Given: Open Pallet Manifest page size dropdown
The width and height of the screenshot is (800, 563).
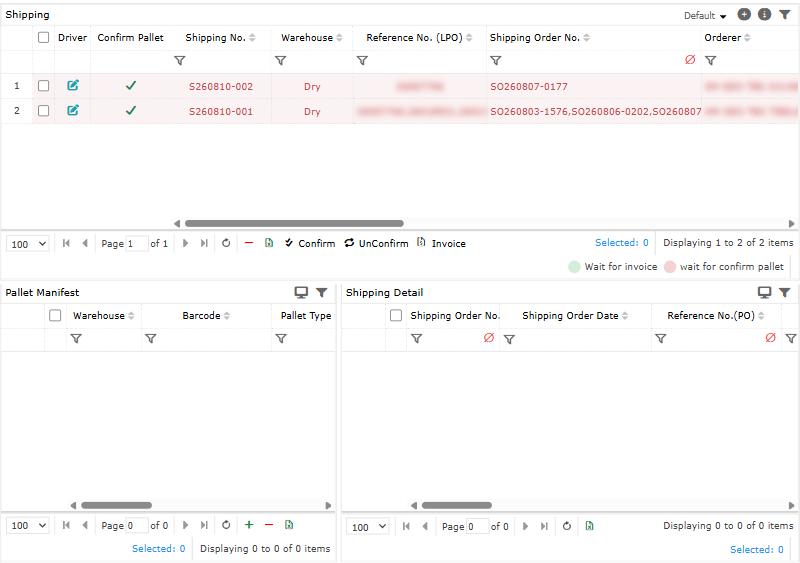Looking at the screenshot, I should click(28, 525).
